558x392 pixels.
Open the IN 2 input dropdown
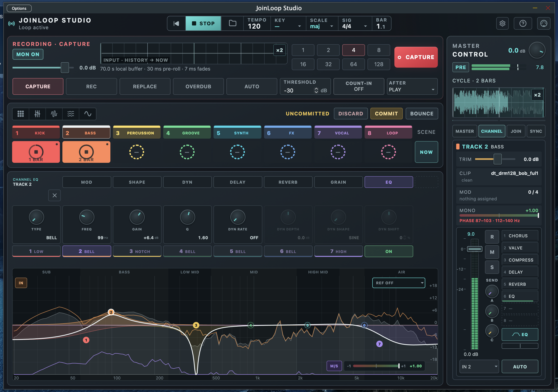tap(479, 367)
